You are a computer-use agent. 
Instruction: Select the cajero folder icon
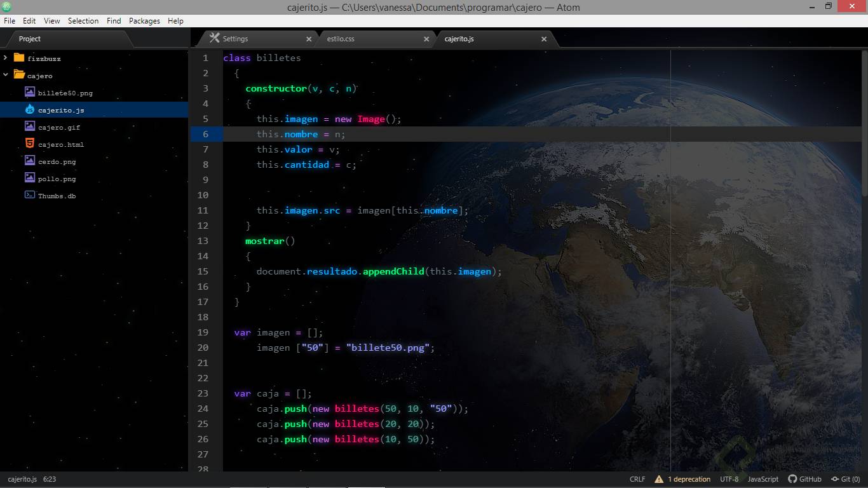tap(19, 75)
